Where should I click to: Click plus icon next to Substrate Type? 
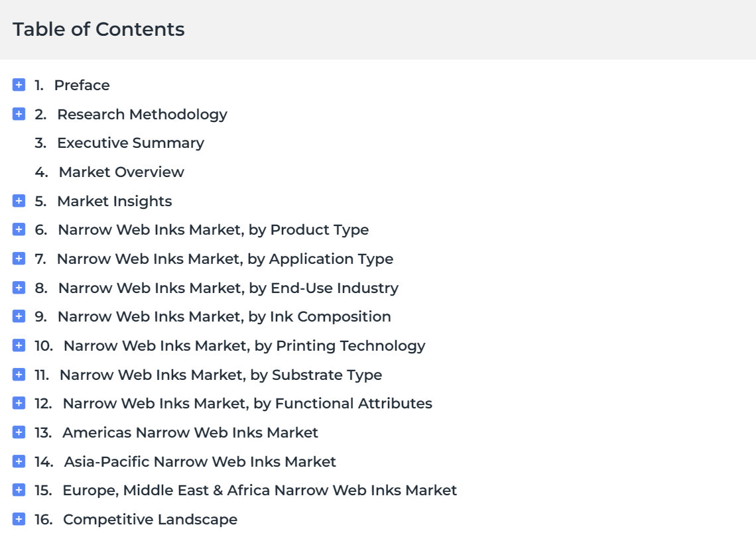pyautogui.click(x=19, y=374)
